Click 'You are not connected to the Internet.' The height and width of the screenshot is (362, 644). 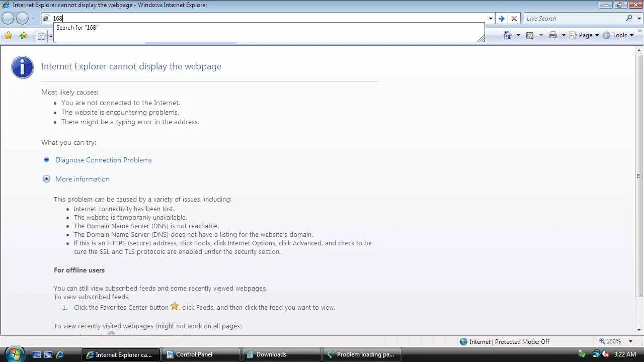tap(121, 103)
